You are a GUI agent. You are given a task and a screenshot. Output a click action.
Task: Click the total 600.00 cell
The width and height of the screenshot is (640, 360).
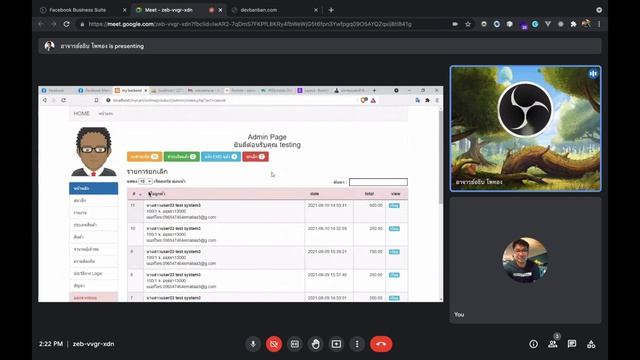pyautogui.click(x=376, y=205)
